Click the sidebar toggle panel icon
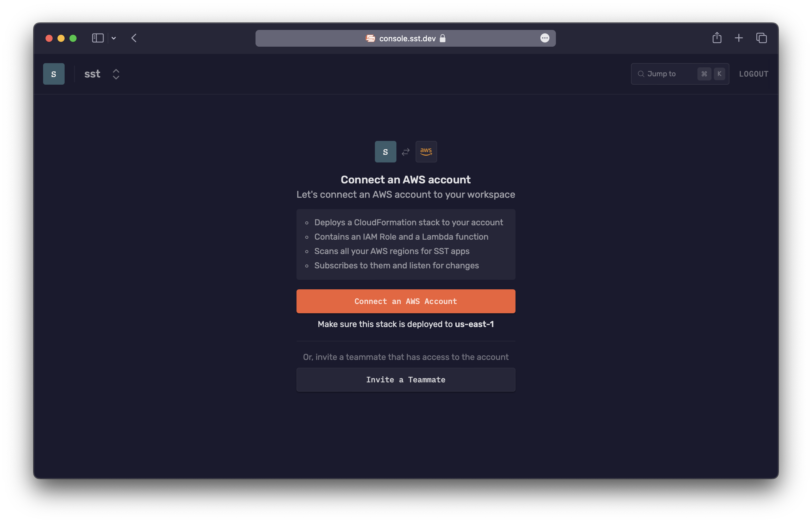Viewport: 812px width, 523px height. pos(97,37)
